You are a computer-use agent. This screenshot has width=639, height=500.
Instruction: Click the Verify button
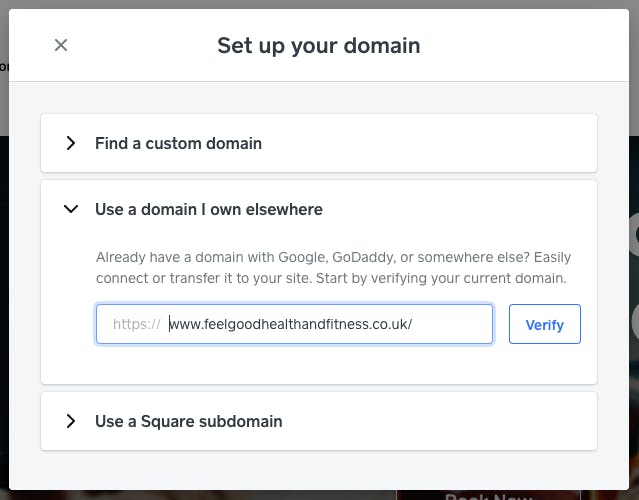pos(544,324)
